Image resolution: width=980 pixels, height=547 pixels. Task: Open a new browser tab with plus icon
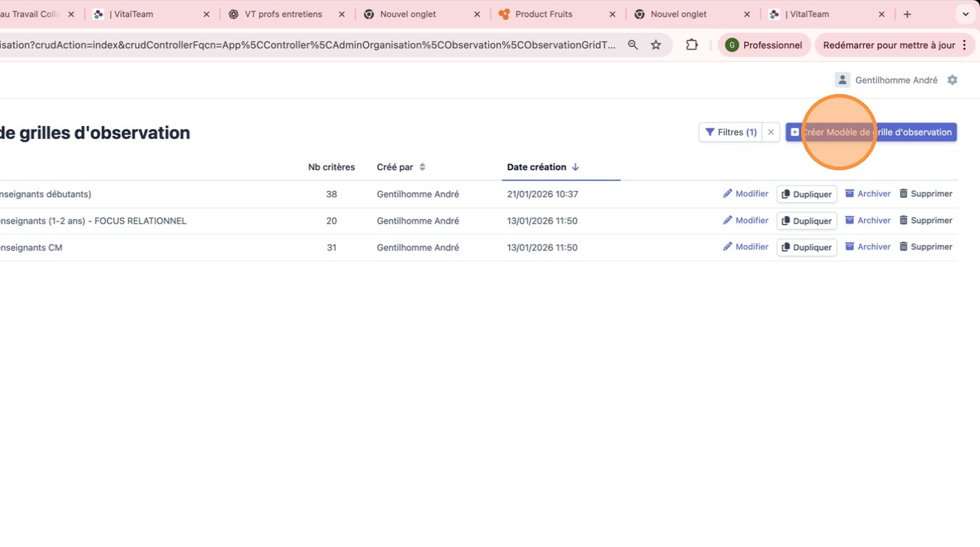click(x=907, y=14)
